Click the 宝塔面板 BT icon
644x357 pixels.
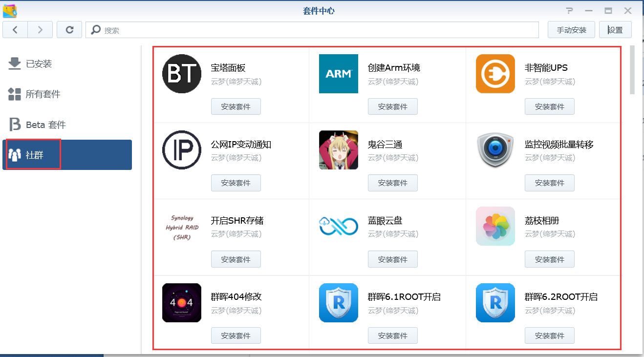[x=181, y=74]
